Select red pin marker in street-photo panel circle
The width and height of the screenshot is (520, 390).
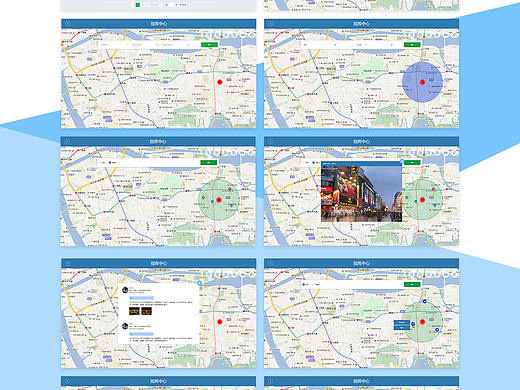coord(433,189)
